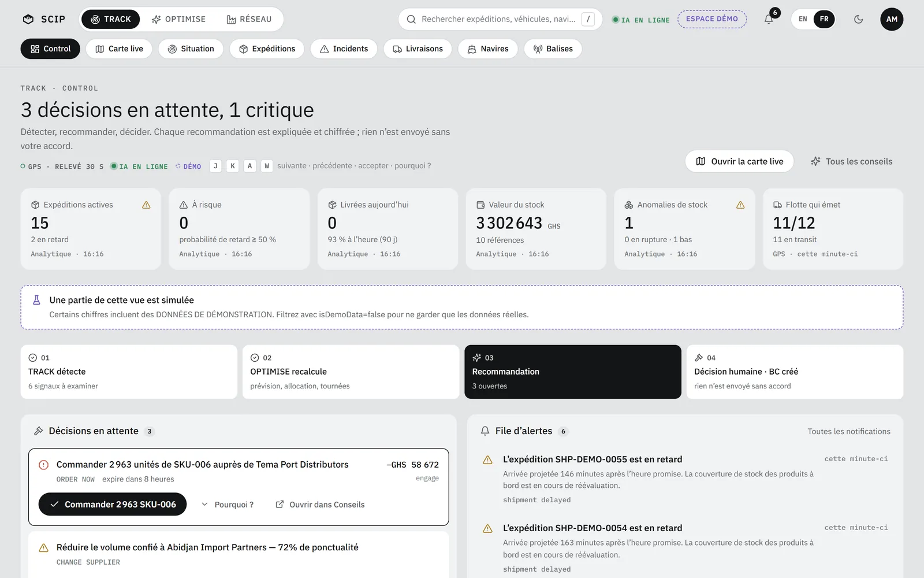Screen dimensions: 924x578
Task: Open the RÉSEAU module tab
Action: (249, 19)
